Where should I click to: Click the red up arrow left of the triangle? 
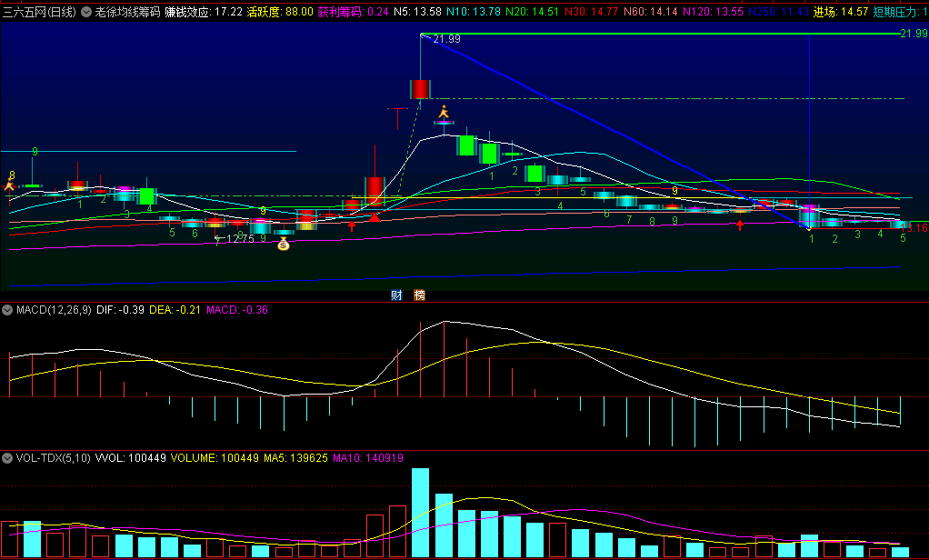point(352,225)
